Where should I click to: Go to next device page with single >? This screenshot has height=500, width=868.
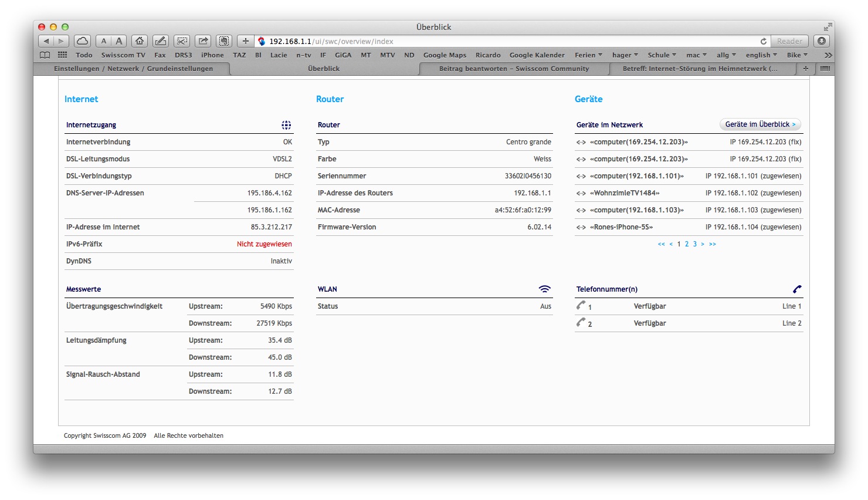coord(703,244)
